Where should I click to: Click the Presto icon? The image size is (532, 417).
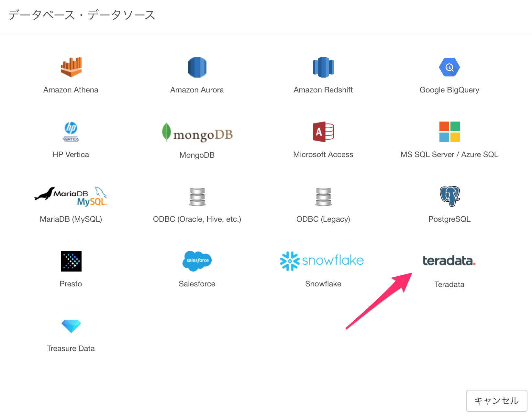(x=71, y=261)
